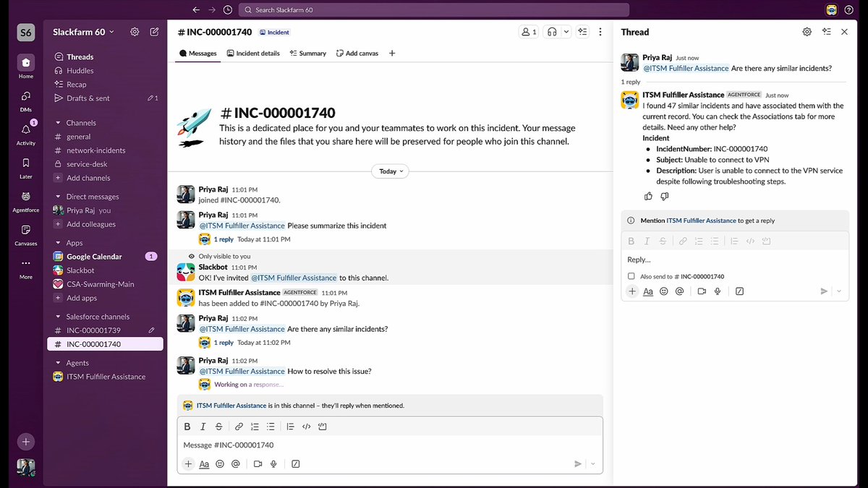Viewport: 868px width, 488px height.
Task: Open the Today date dropdown
Action: point(390,171)
